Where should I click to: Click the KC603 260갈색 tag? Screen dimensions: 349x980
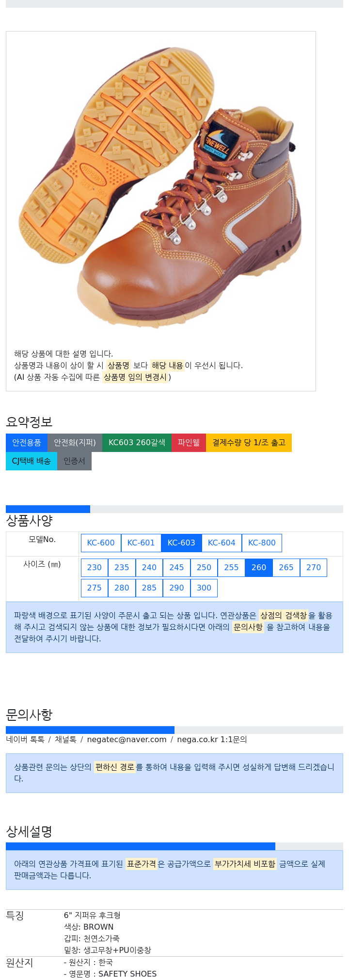click(x=137, y=443)
